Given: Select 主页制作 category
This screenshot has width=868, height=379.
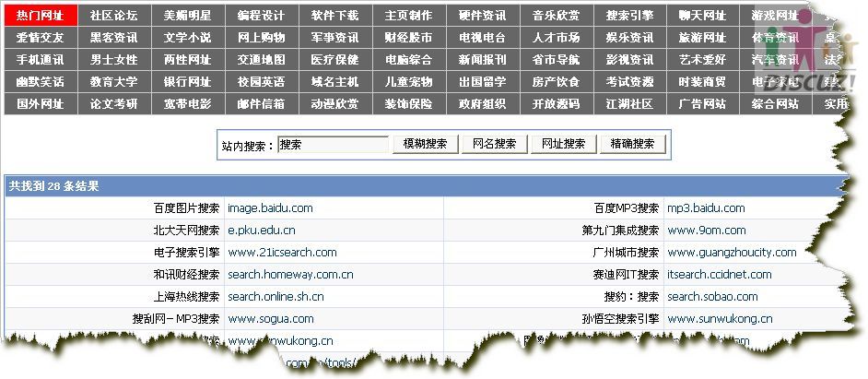Looking at the screenshot, I should 409,16.
